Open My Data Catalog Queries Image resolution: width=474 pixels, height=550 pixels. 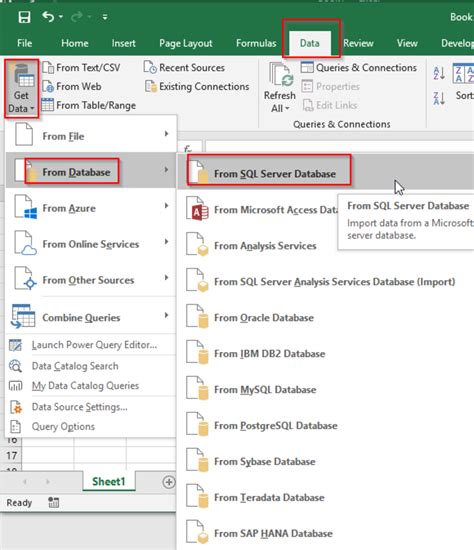[x=91, y=385]
